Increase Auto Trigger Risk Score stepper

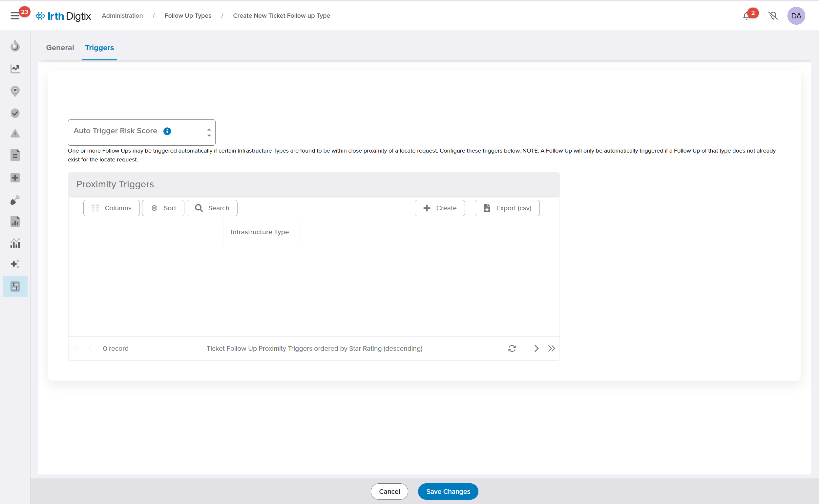click(209, 129)
